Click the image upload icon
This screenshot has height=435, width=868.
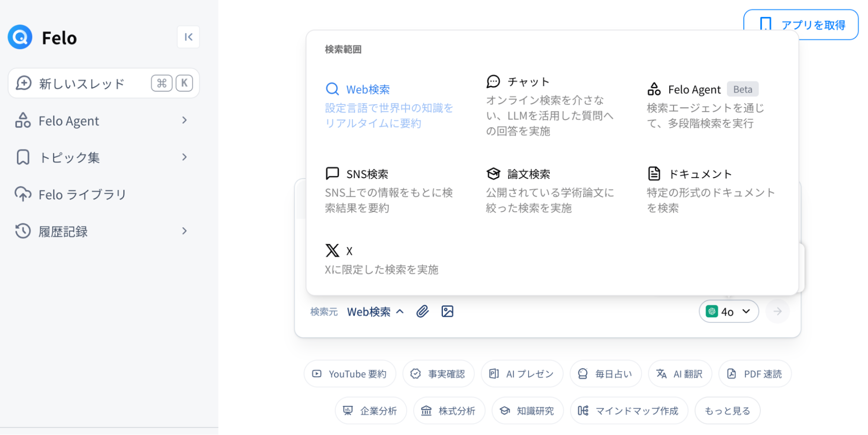447,312
